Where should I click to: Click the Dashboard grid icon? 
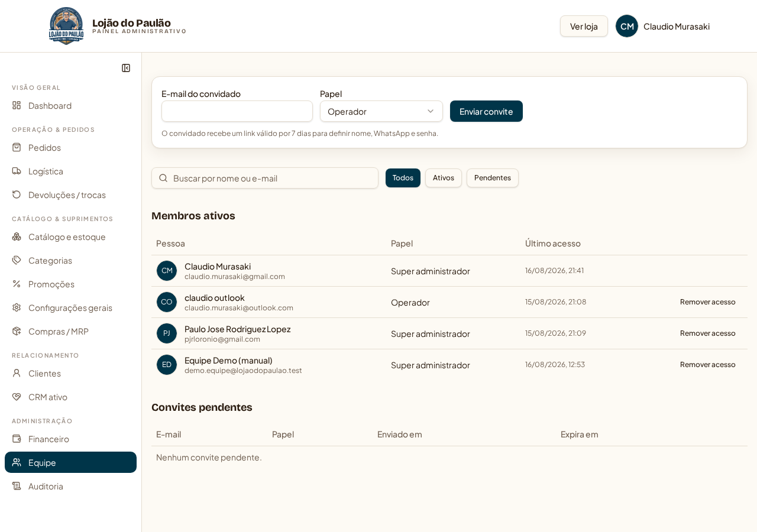pos(17,105)
